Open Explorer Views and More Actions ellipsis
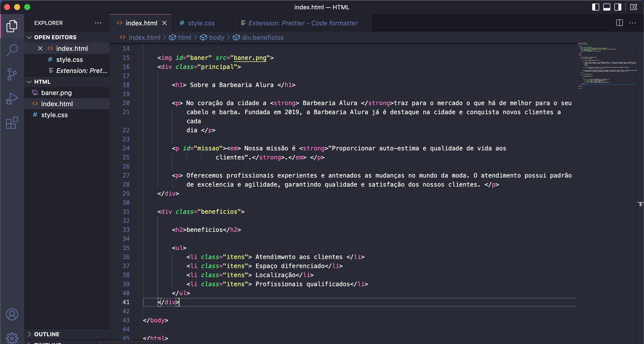 98,23
